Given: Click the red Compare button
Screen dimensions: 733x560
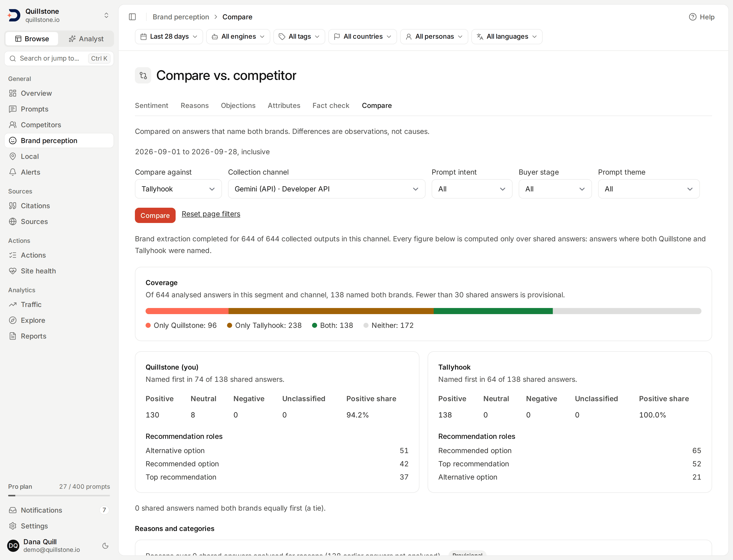Looking at the screenshot, I should coord(155,215).
